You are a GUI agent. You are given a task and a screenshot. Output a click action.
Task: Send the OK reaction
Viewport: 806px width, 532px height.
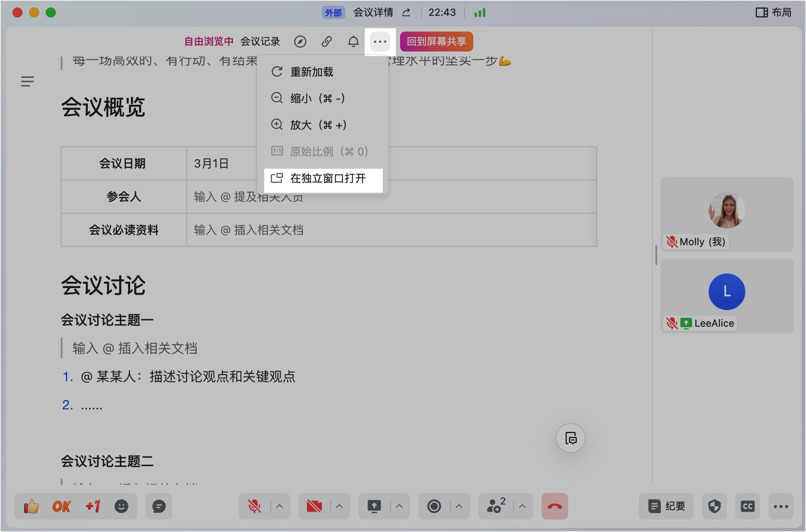pos(62,506)
